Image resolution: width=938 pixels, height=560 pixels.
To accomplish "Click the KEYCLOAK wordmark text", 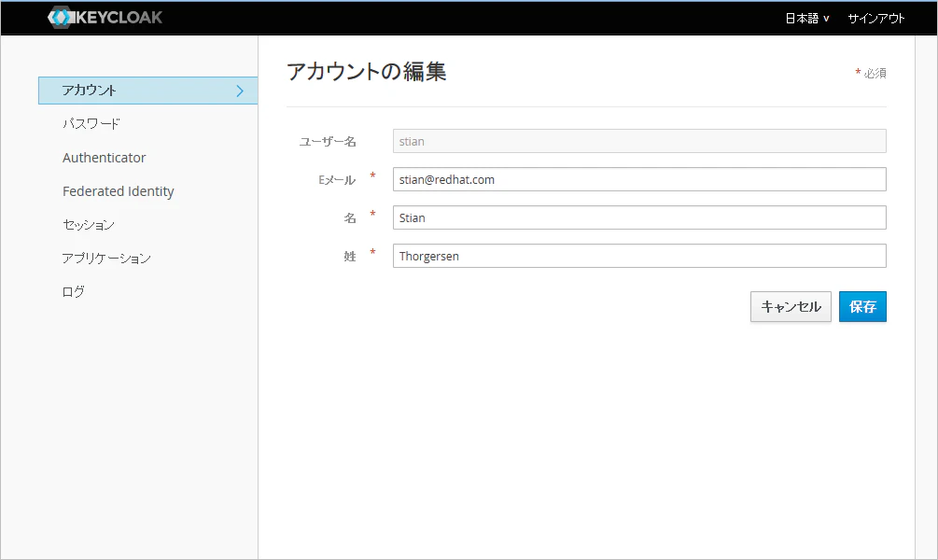I will click(119, 18).
